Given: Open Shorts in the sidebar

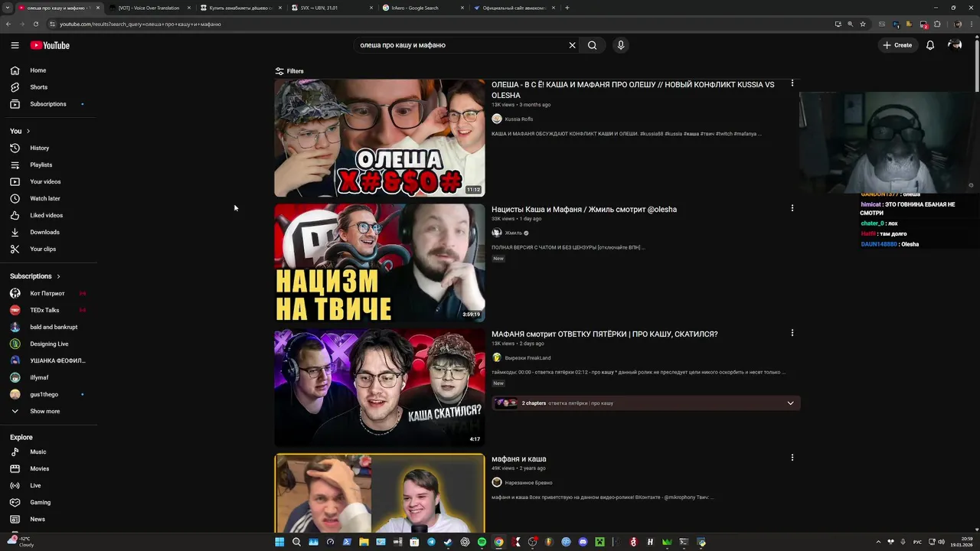Looking at the screenshot, I should (48, 87).
